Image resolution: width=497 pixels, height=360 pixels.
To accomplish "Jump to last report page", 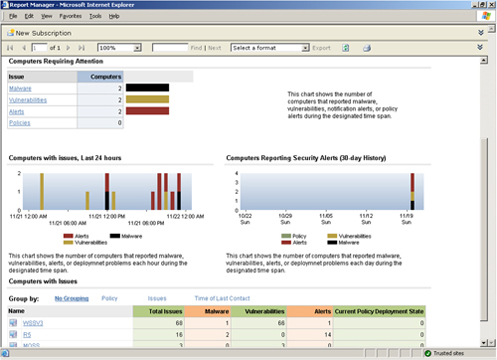I will [x=81, y=48].
